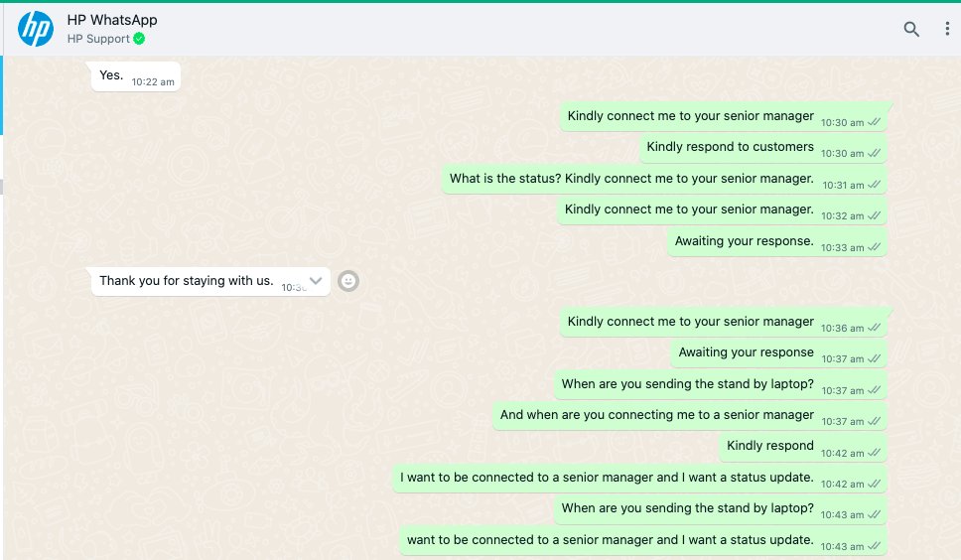Image resolution: width=961 pixels, height=560 pixels.
Task: Click the read-receipt ticks on 'Kindly respond to customers'
Action: [875, 153]
